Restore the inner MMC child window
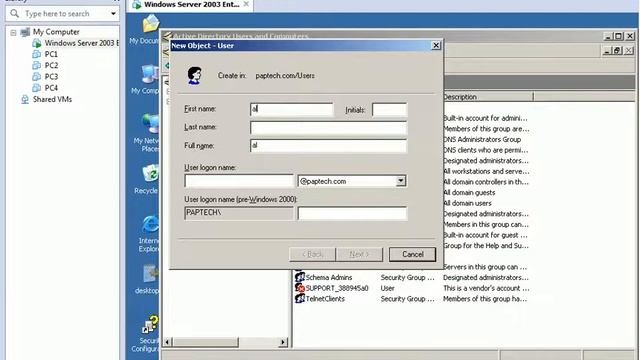This screenshot has height=360, width=640. click(x=617, y=51)
